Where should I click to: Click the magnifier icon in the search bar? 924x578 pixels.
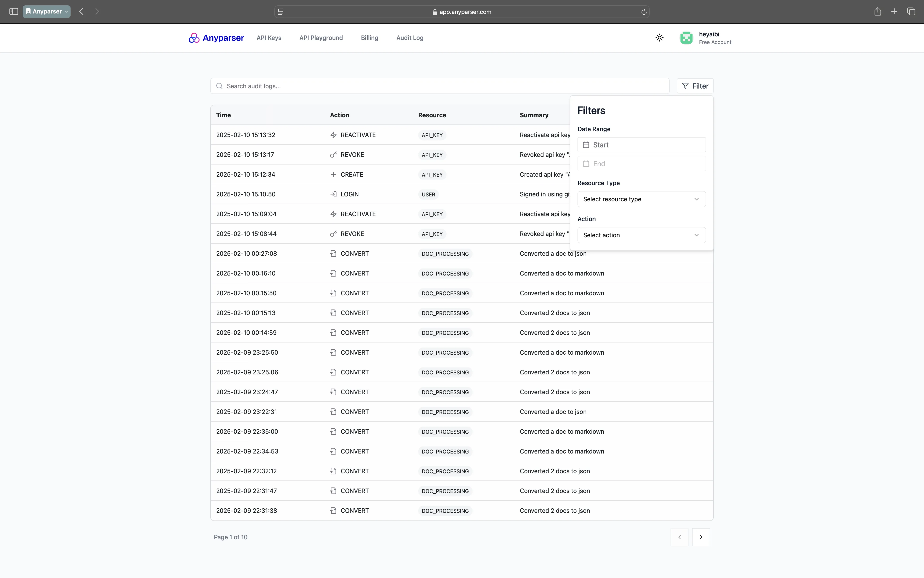[219, 86]
